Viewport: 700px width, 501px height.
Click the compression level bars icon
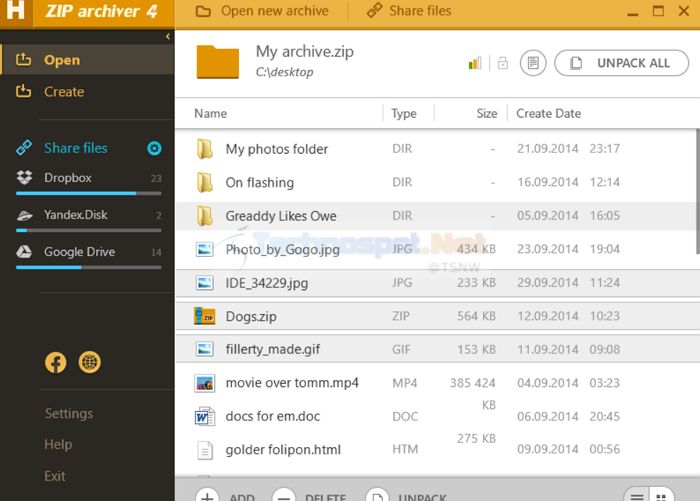pos(475,63)
